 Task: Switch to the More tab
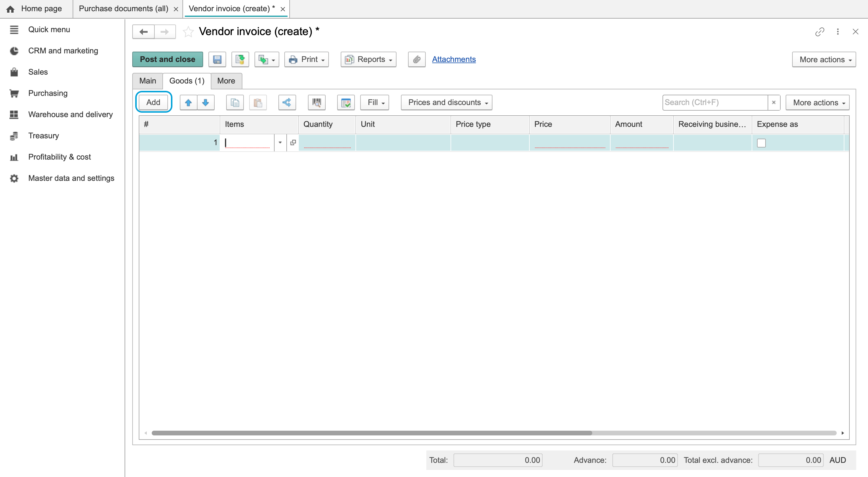(x=226, y=81)
